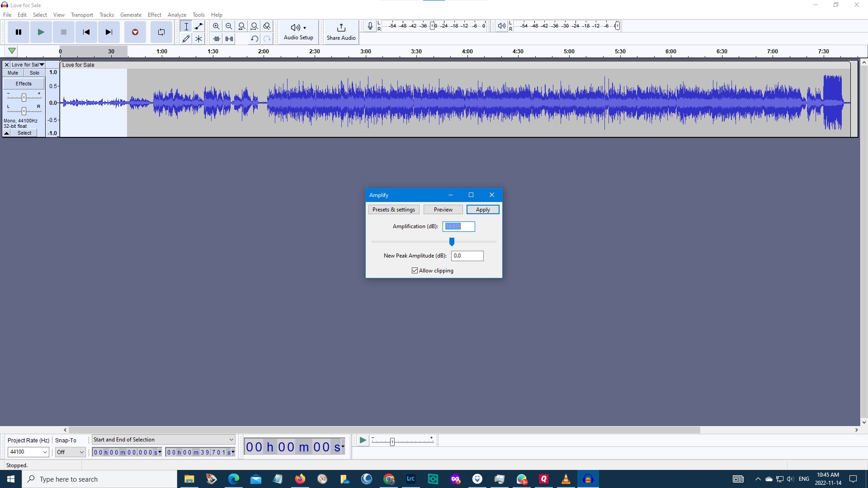Silence the selected audio

pos(229,39)
